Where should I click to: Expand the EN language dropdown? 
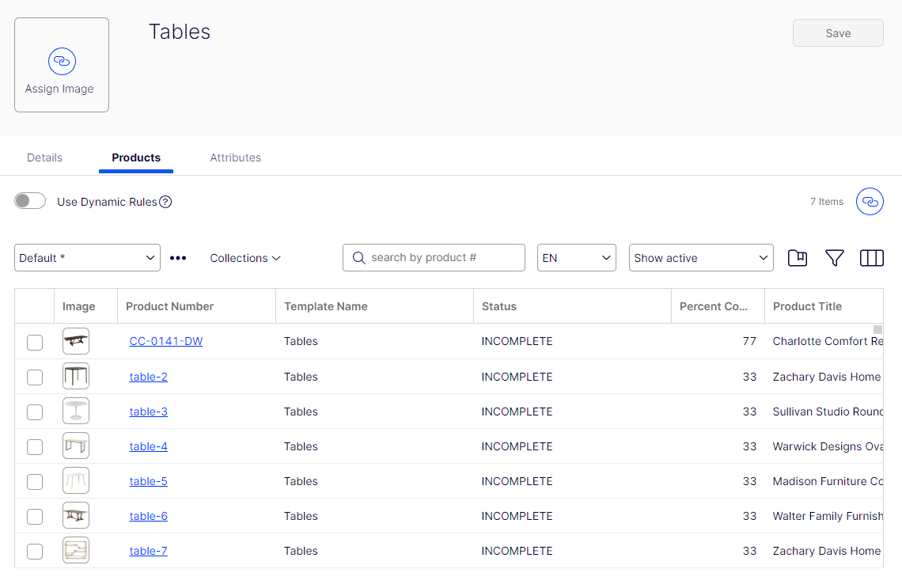tap(576, 258)
